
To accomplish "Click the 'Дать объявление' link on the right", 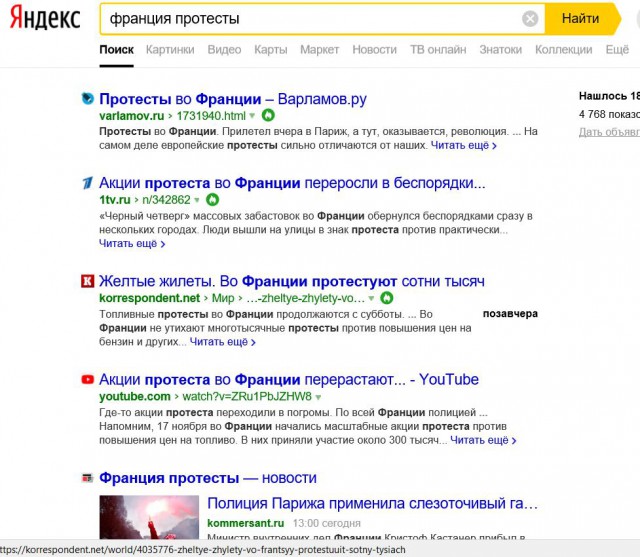I will (x=609, y=132).
